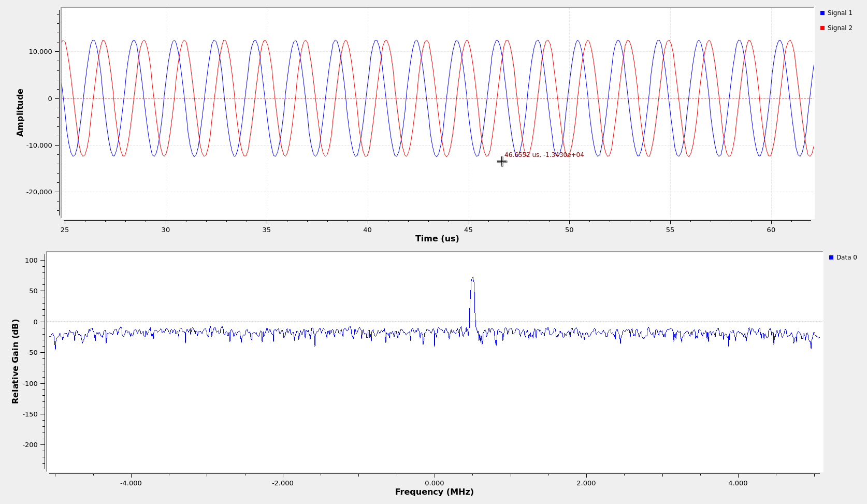This screenshot has width=867, height=504.
Task: Click the -2.000 frequency tick label
Action: click(282, 483)
